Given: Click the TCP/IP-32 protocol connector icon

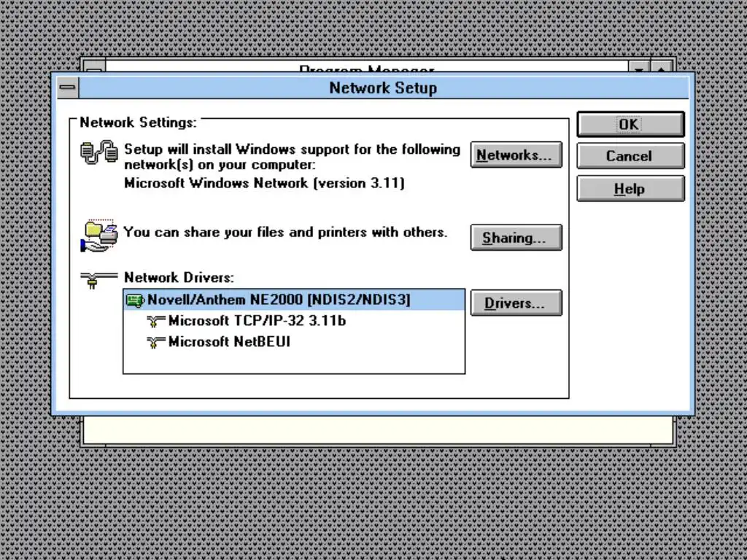Looking at the screenshot, I should point(156,322).
